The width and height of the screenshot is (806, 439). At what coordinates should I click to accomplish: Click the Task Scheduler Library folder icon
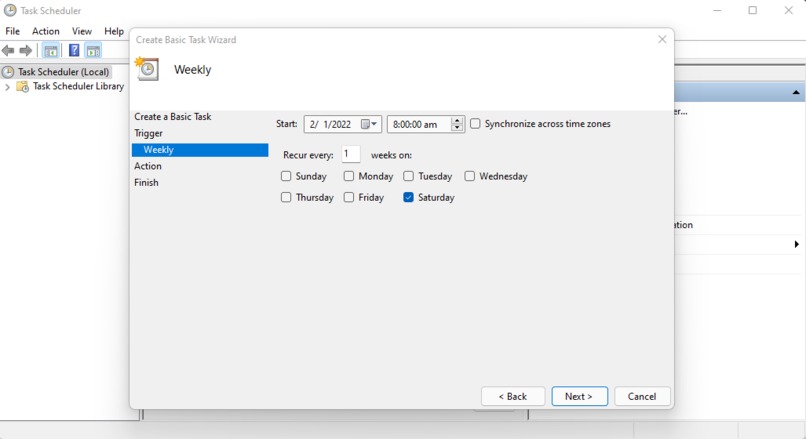coord(23,86)
